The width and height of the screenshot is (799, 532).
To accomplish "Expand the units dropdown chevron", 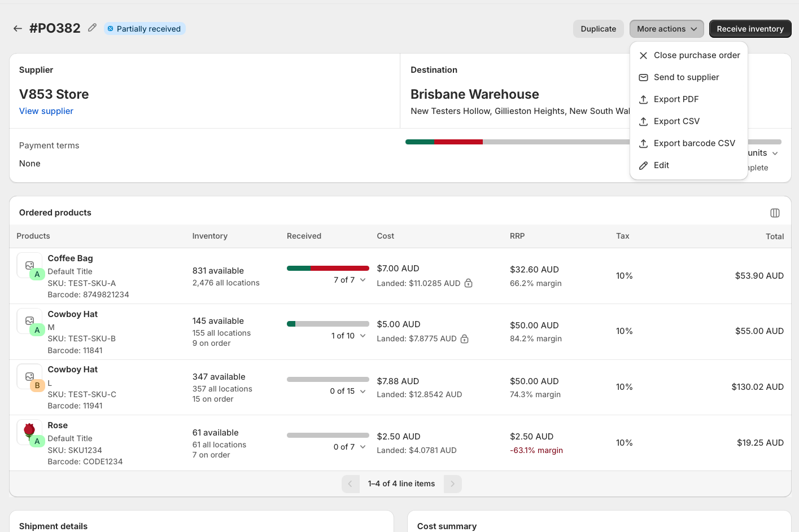I will pos(775,153).
